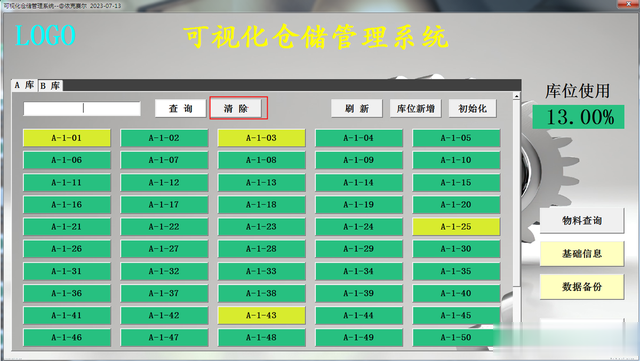
Task: Focus the search text input field
Action: 82,109
